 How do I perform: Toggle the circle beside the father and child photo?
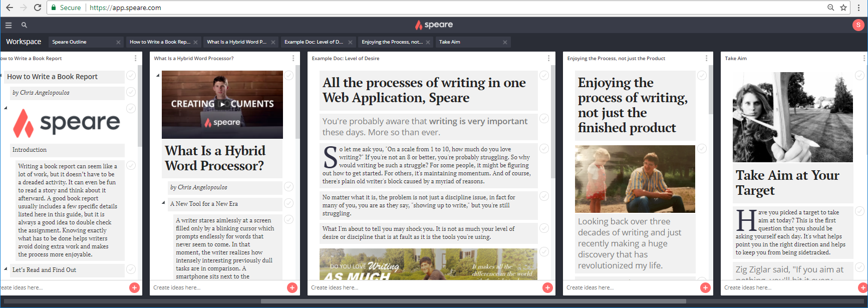702,148
